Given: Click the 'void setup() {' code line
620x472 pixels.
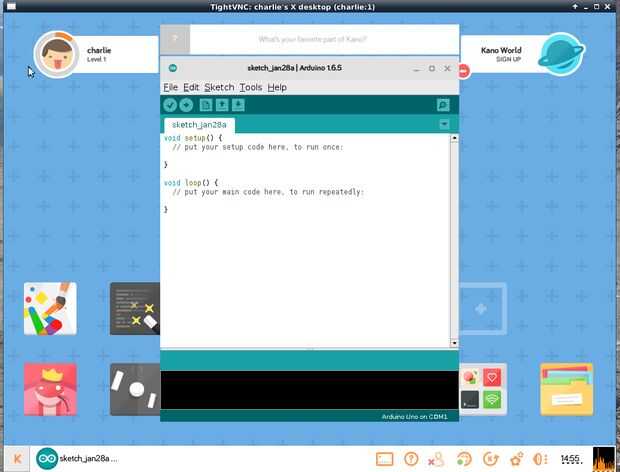Looking at the screenshot, I should [193, 138].
